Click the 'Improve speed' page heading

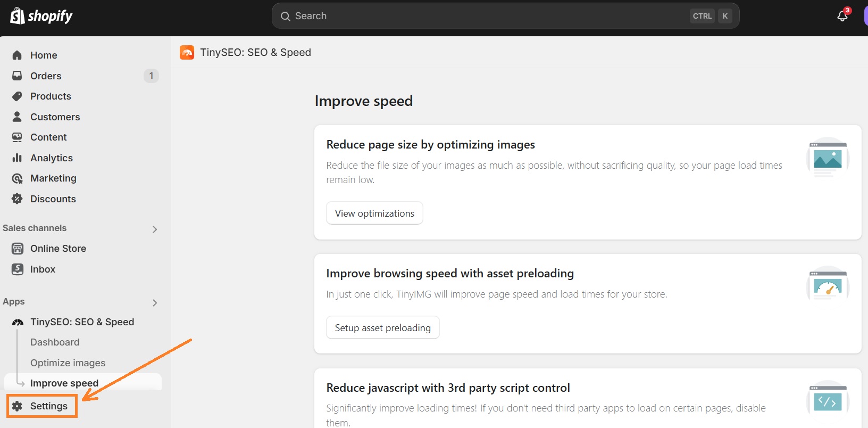pyautogui.click(x=364, y=101)
